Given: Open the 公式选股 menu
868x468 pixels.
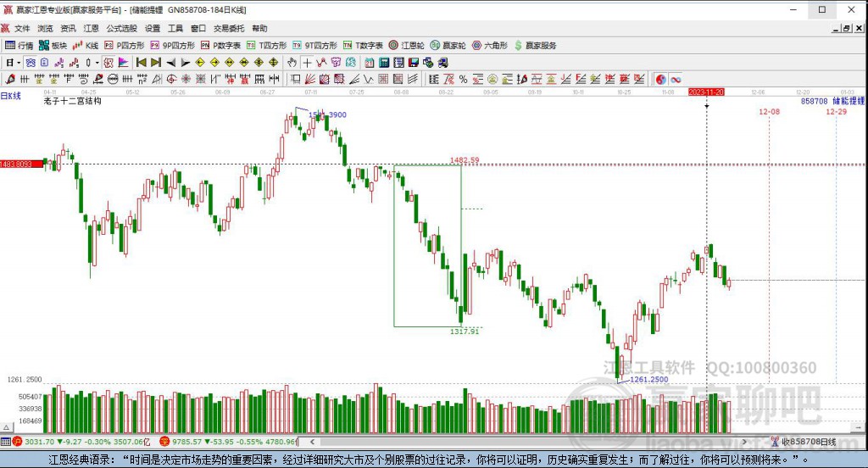Looking at the screenshot, I should pyautogui.click(x=122, y=28).
